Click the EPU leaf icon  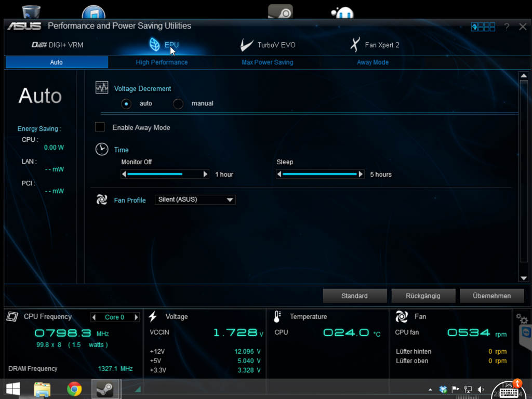click(x=154, y=45)
